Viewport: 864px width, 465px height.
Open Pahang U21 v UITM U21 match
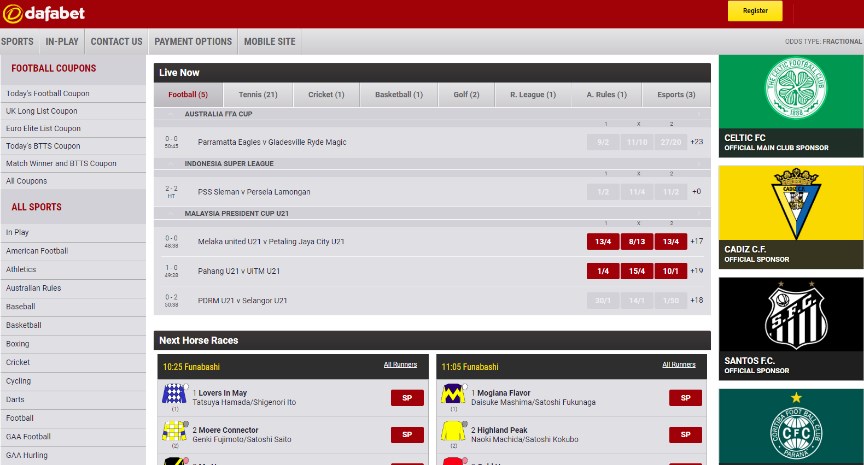[239, 271]
